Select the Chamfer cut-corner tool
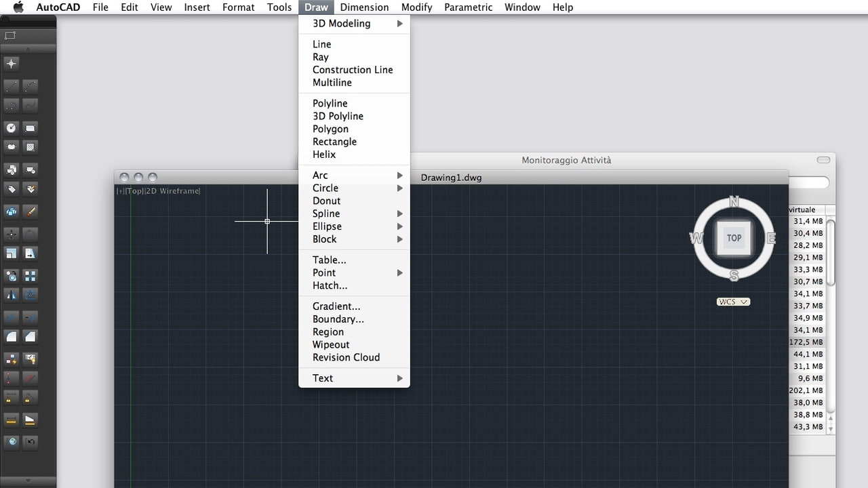This screenshot has width=868, height=488. pos(31,337)
